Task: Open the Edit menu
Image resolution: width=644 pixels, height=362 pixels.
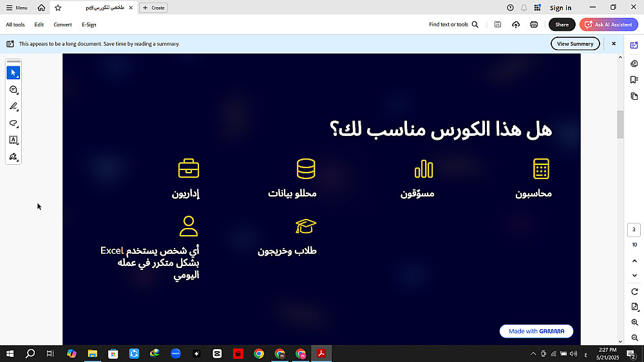Action: click(x=39, y=24)
